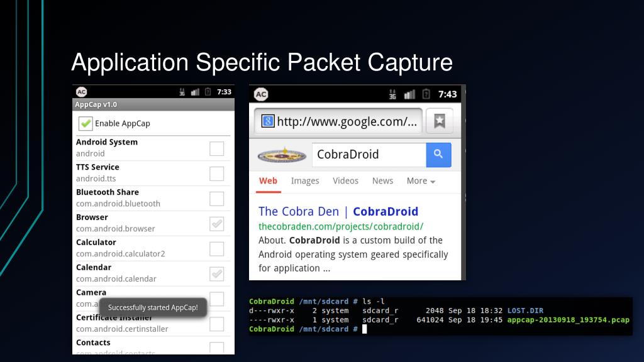Check the TTS Service checkbox
The height and width of the screenshot is (362, 644).
216,173
